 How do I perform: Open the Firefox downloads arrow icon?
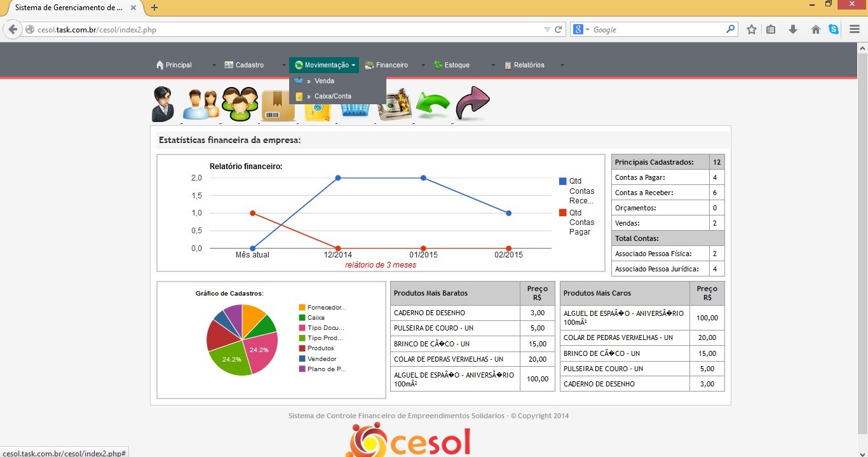(x=792, y=29)
